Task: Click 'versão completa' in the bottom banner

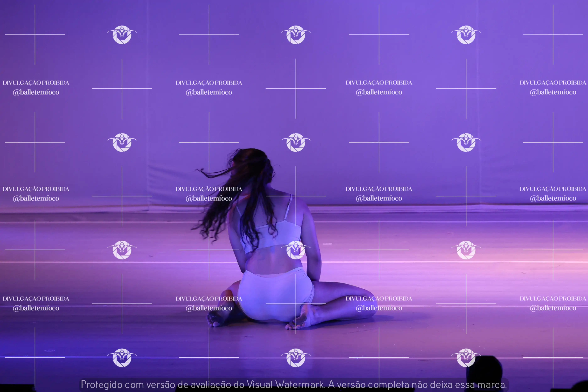Action: coord(373,384)
